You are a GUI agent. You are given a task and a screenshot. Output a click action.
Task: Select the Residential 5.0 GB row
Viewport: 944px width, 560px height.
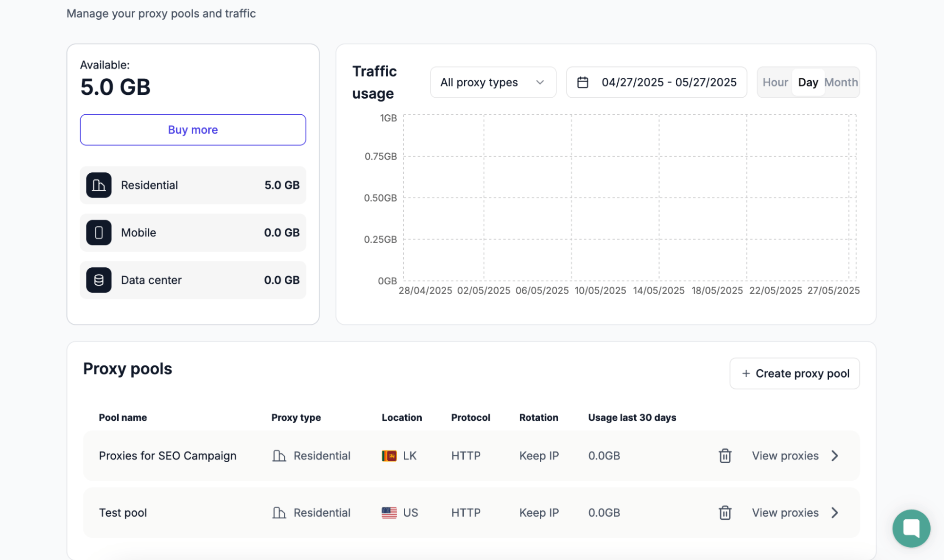[193, 185]
